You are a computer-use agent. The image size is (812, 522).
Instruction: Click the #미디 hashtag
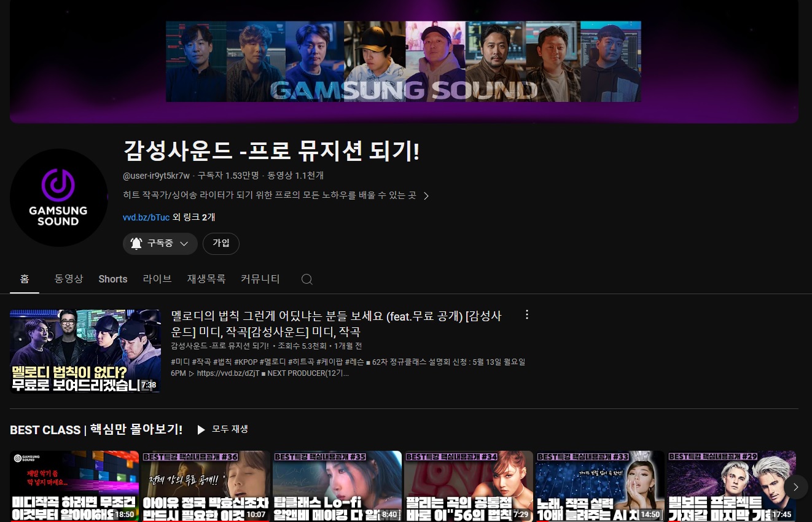180,362
